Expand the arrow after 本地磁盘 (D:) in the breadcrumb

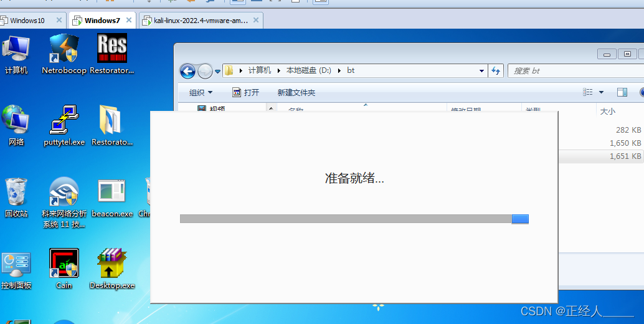click(339, 70)
